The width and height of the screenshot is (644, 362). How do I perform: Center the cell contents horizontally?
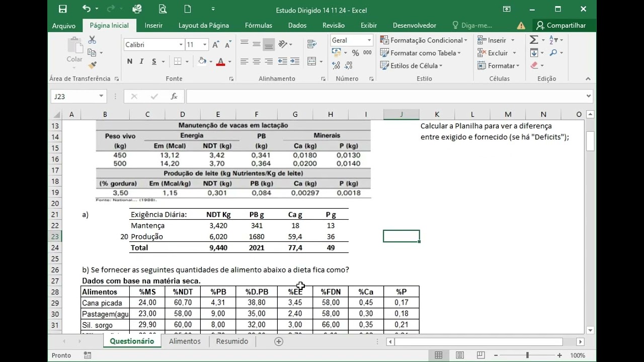click(257, 61)
